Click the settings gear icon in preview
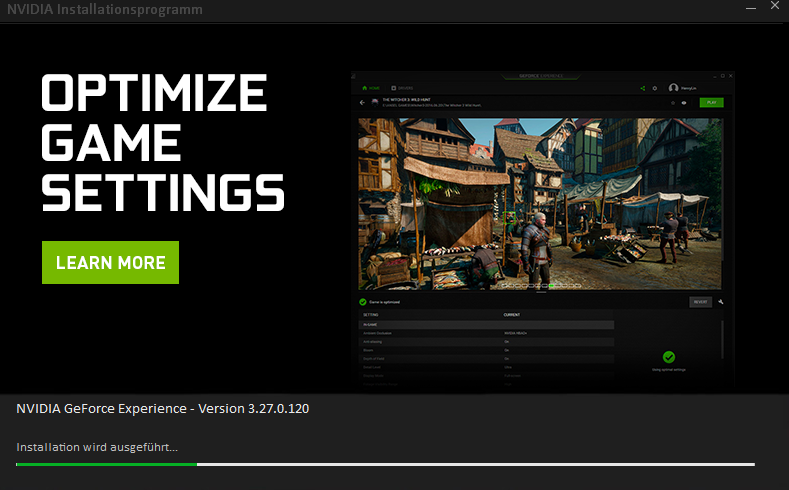Viewport: 789px width, 490px height. coord(655,88)
